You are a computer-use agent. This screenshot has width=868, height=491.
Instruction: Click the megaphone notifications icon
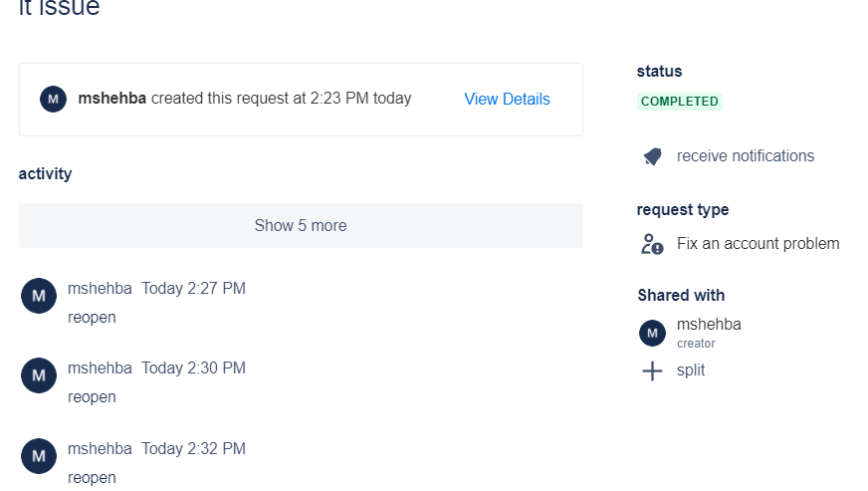(x=652, y=156)
